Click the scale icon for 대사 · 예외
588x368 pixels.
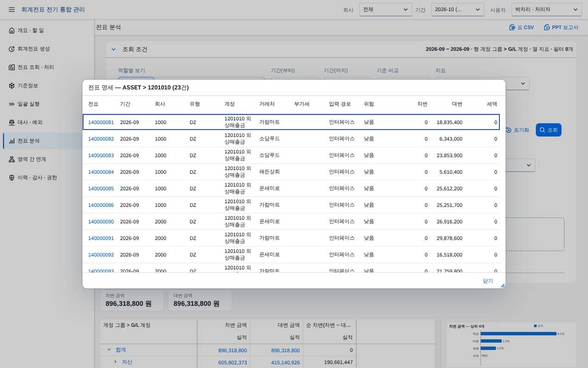pyautogui.click(x=12, y=122)
